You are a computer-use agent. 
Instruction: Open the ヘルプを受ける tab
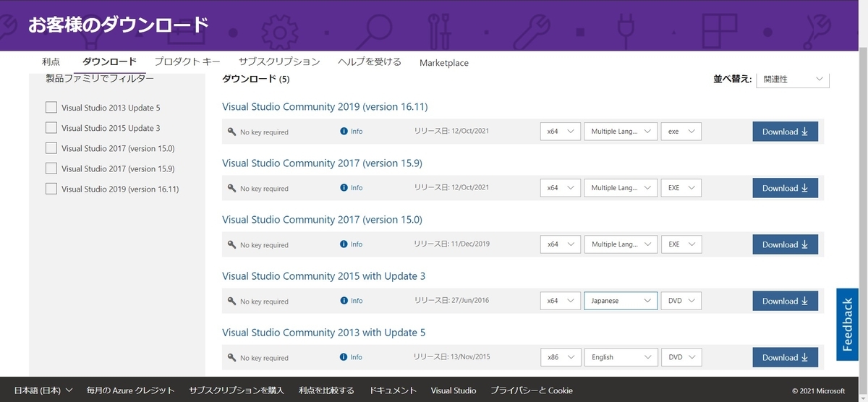[x=370, y=62]
